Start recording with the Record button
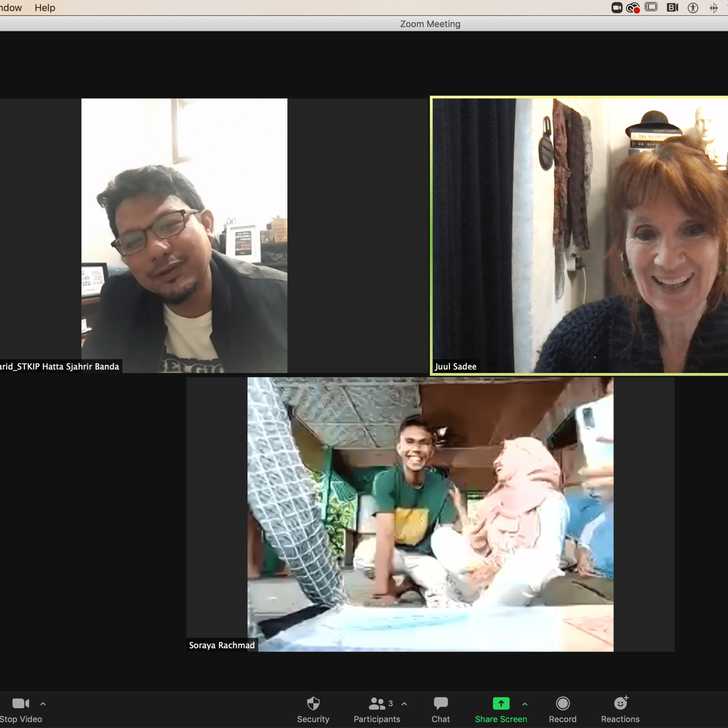The height and width of the screenshot is (728, 728). (x=563, y=704)
